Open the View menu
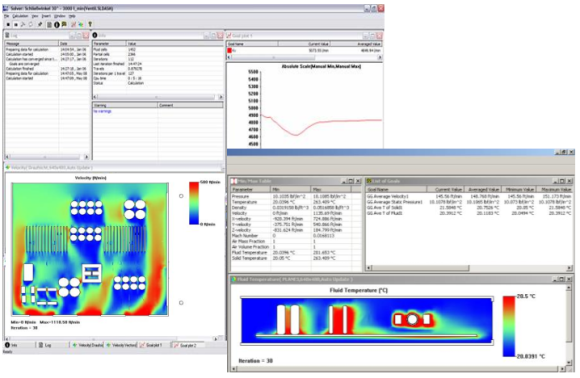Screen dimensions: 580x378 35,16
